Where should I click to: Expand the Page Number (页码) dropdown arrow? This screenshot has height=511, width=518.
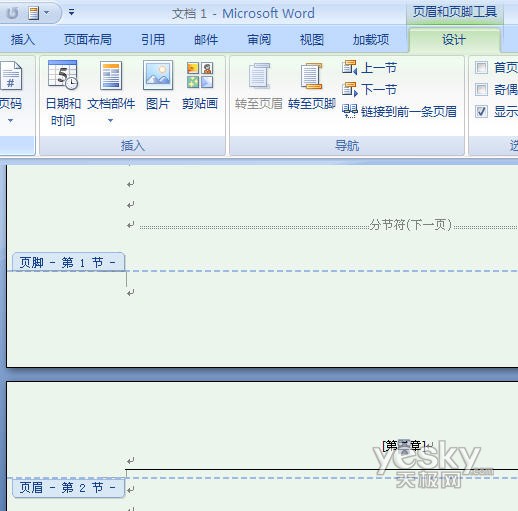point(11,121)
